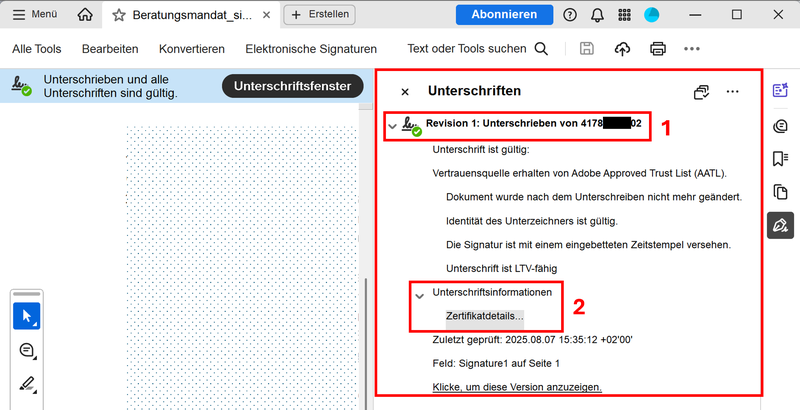Open Zertifikatdetails...
This screenshot has width=800, height=410.
click(485, 316)
